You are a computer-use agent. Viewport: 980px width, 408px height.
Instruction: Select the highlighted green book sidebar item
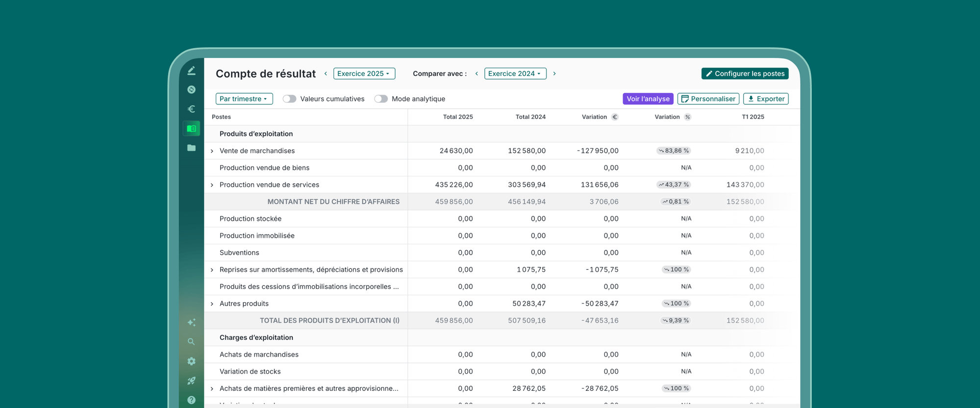[191, 128]
